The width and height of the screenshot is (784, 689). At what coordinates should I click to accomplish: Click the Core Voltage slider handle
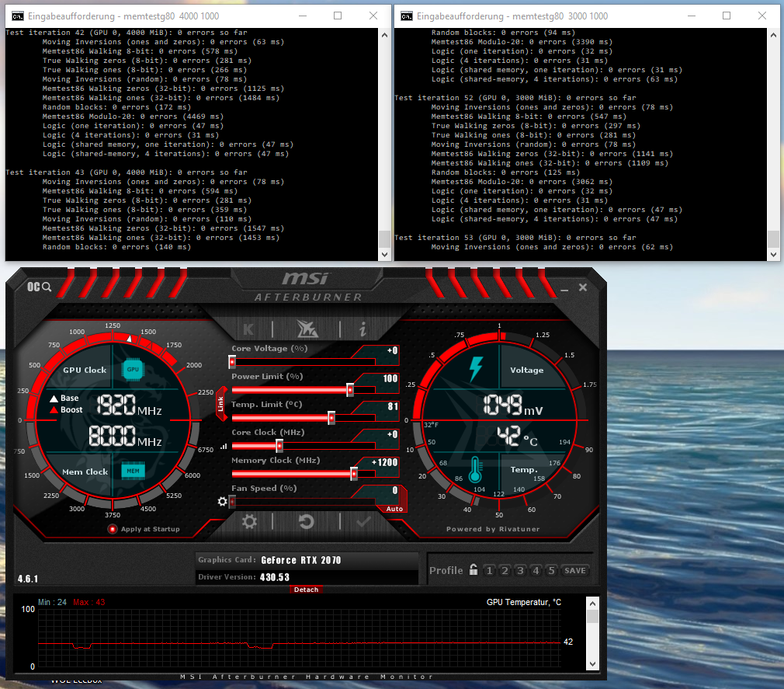click(x=232, y=362)
